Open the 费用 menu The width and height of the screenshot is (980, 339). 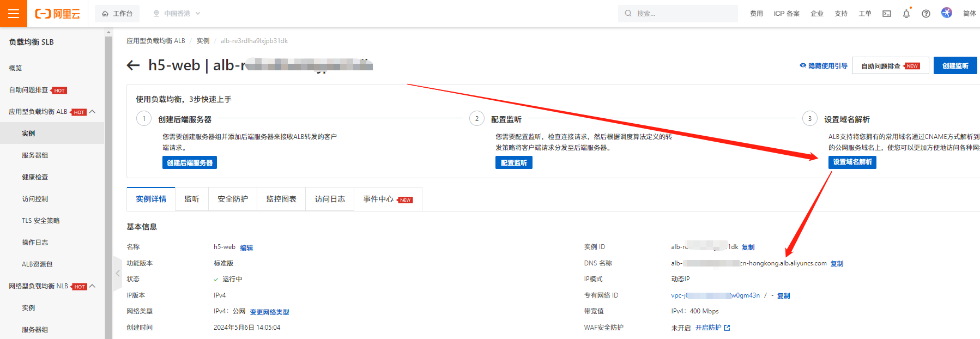[x=757, y=14]
